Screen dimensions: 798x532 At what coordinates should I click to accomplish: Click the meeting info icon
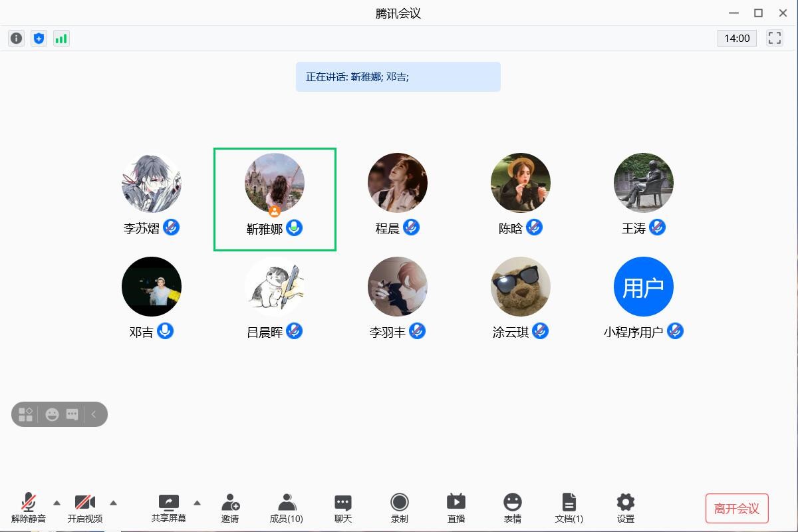pos(16,39)
